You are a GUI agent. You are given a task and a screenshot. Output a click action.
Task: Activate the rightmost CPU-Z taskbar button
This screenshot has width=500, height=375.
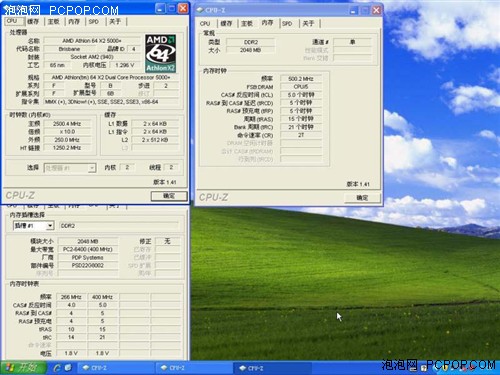point(273,368)
